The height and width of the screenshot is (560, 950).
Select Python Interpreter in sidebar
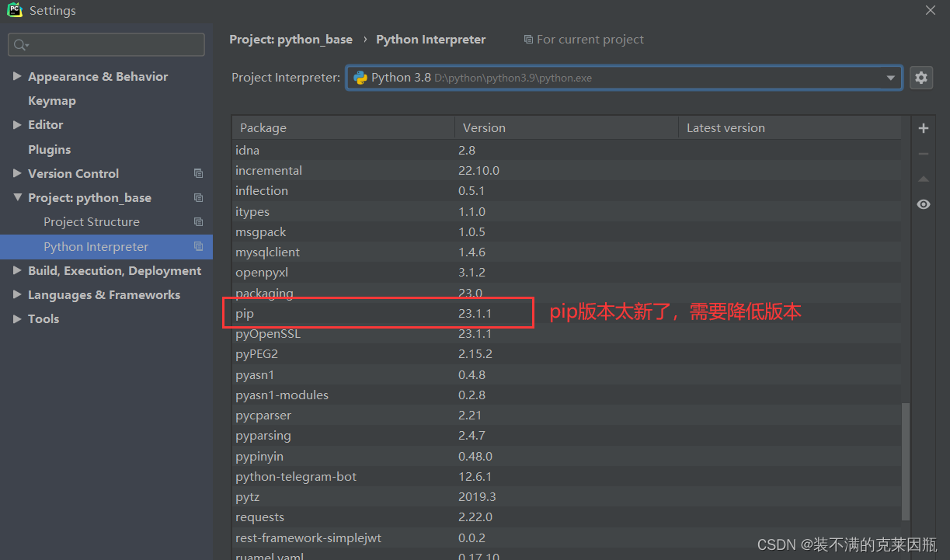point(106,246)
